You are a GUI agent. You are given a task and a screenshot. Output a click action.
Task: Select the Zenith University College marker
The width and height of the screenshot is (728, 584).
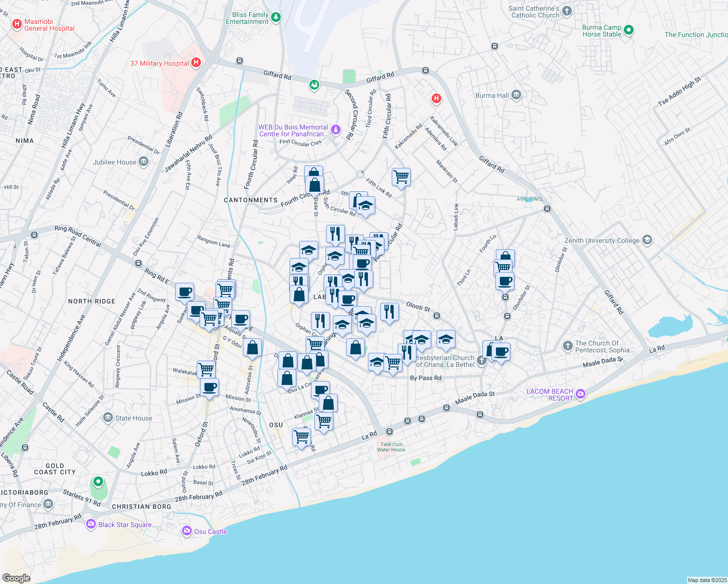tap(647, 240)
